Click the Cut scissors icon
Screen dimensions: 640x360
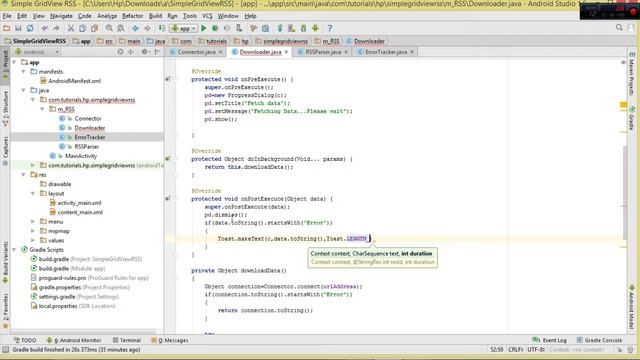[71, 28]
